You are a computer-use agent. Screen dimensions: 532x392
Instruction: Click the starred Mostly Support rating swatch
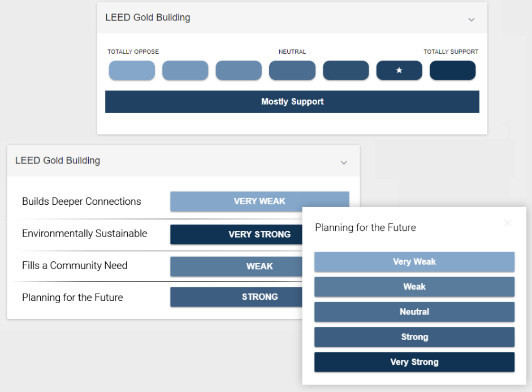[399, 70]
